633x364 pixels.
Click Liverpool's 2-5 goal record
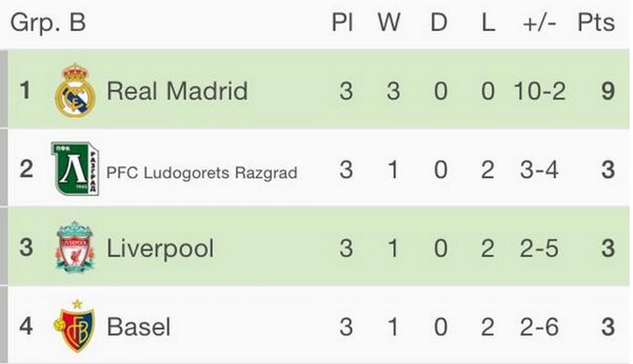coord(540,248)
